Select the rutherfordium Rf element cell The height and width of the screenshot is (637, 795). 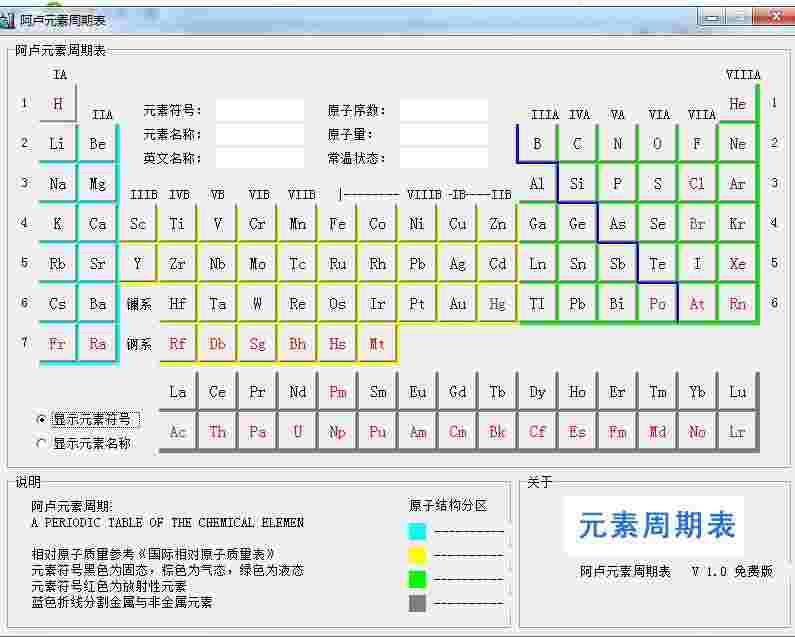[177, 344]
